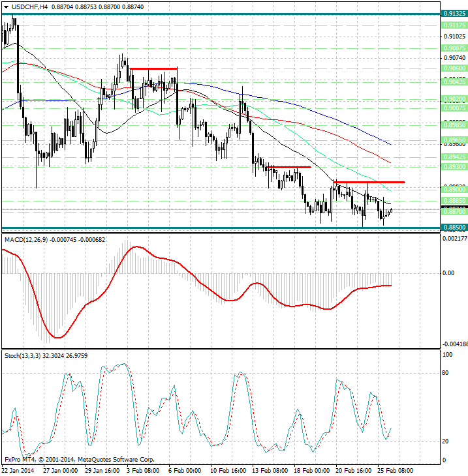Screen dimensions: 468x476
Task: Select the 0.88700 price level label
Action: tap(454, 212)
